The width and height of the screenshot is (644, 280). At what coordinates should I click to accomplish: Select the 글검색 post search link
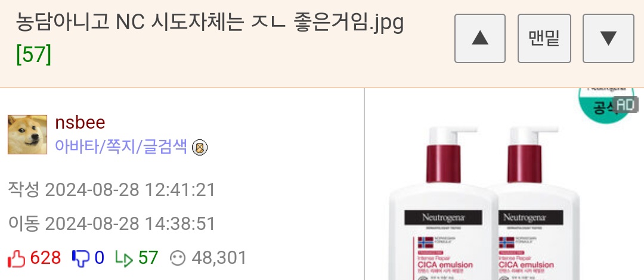[x=165, y=147]
